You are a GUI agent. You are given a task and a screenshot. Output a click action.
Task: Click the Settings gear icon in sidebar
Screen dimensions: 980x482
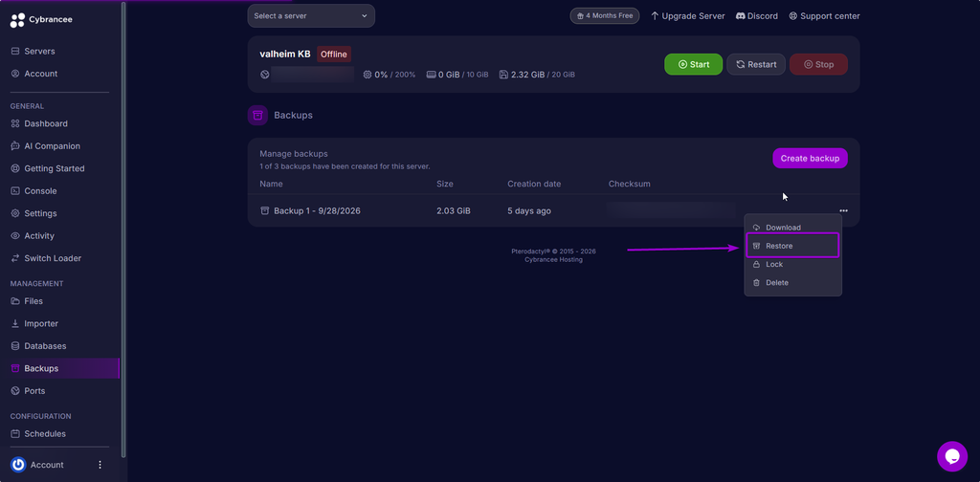[x=15, y=213]
